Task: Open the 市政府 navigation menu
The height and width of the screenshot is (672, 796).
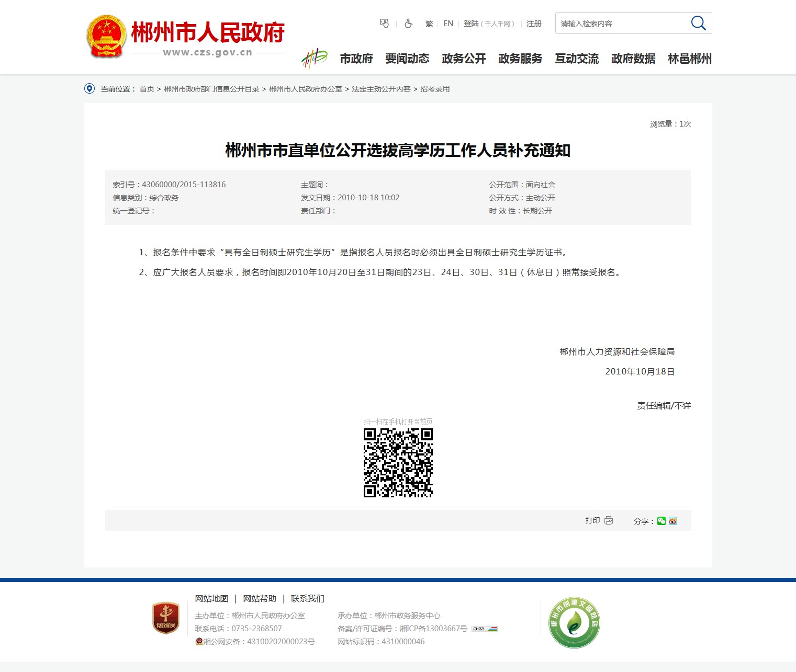Action: 356,59
